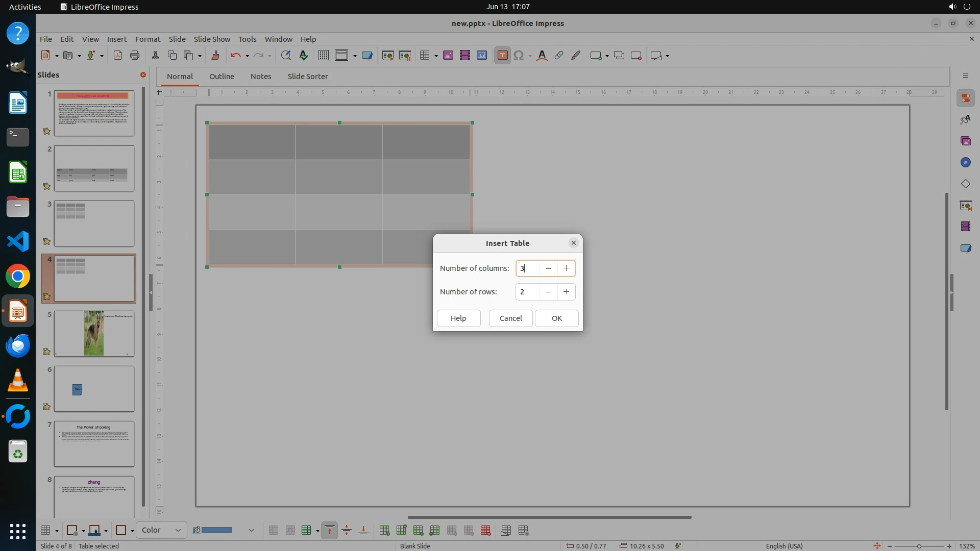Toggle the Align Top cell alignment

[x=330, y=531]
